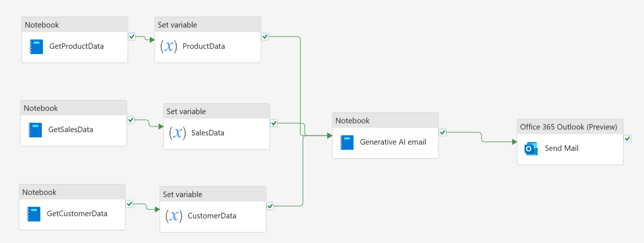This screenshot has width=644, height=243.
Task: Click the CustomerData variable (x) icon
Action: click(174, 216)
